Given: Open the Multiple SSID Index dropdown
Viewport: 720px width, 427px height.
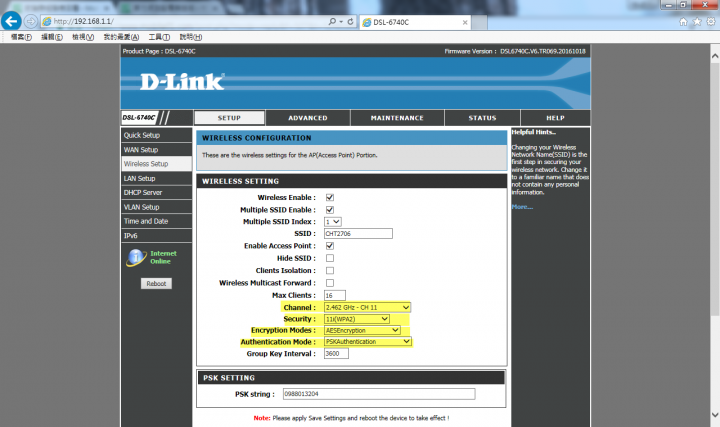Looking at the screenshot, I should click(x=332, y=222).
